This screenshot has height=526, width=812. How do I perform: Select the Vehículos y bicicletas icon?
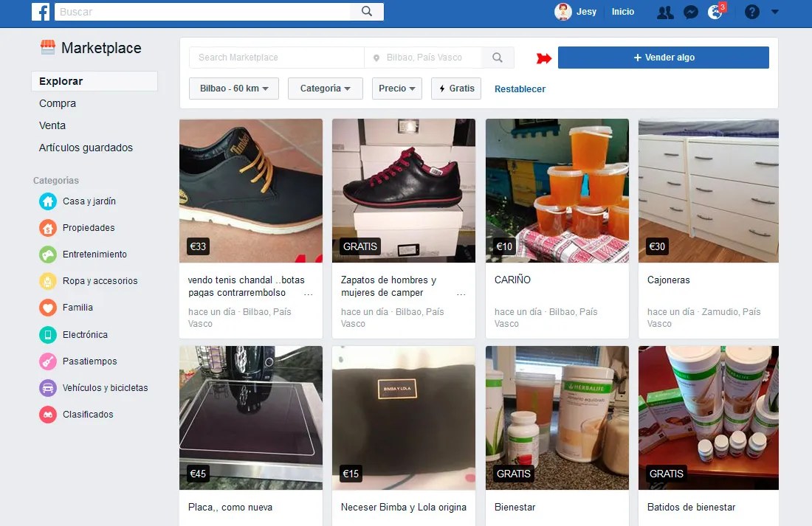pyautogui.click(x=49, y=387)
